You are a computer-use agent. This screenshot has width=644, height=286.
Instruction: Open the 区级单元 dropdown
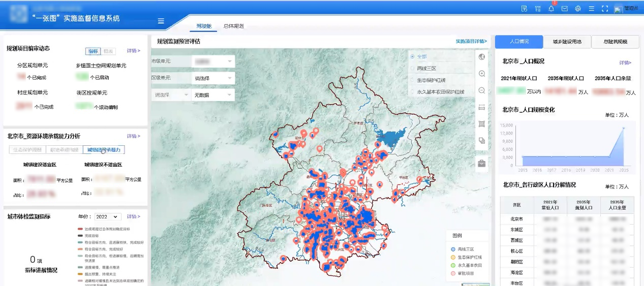(212, 78)
